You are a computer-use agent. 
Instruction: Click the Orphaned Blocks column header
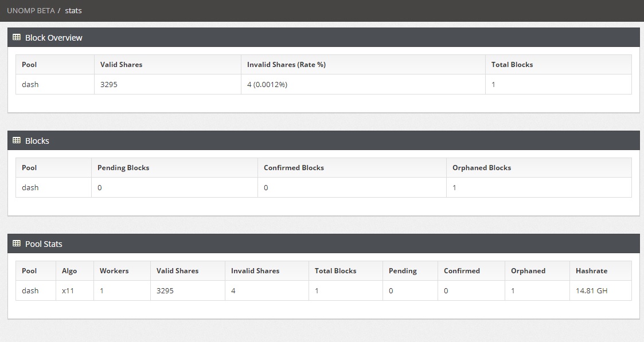point(481,168)
